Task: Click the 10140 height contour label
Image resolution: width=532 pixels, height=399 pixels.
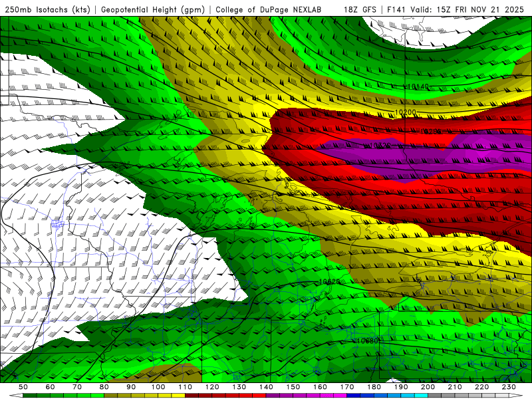Action: [418, 86]
